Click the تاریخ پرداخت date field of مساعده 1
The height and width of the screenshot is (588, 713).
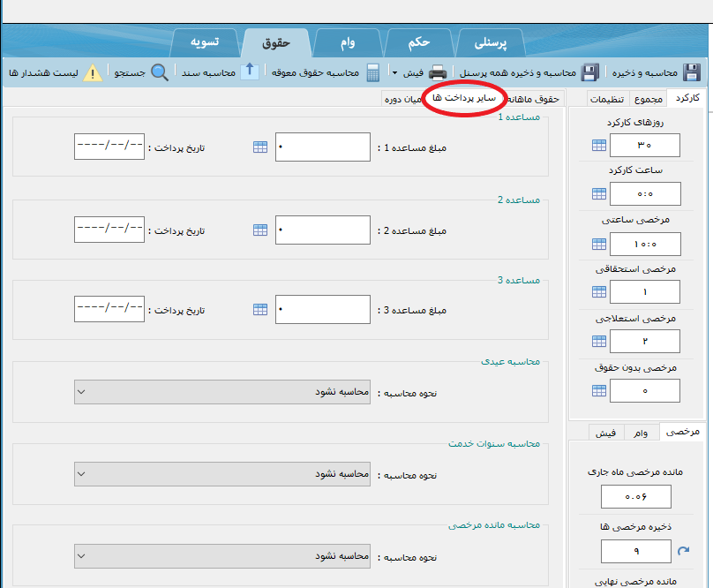[109, 147]
